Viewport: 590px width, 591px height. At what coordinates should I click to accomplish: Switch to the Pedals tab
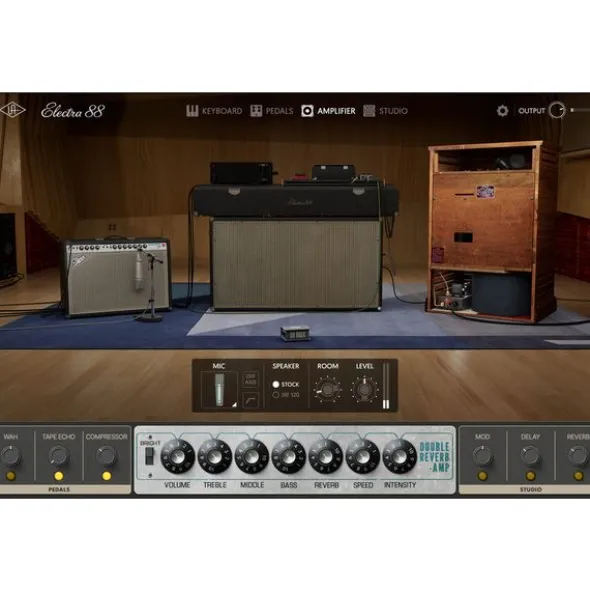[x=279, y=111]
